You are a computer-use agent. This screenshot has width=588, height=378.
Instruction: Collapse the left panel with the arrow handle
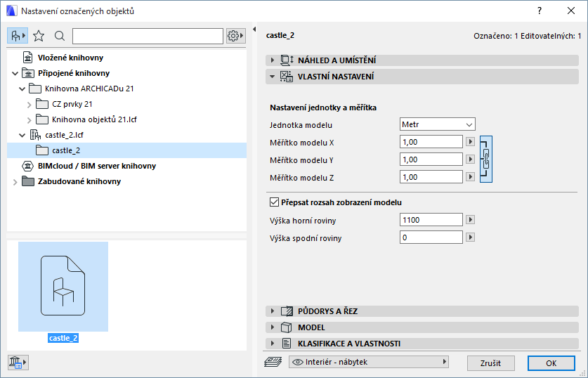click(252, 30)
